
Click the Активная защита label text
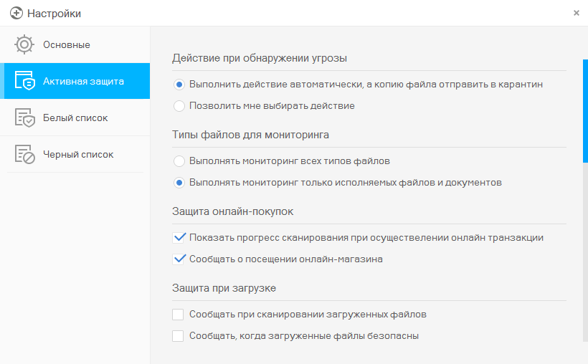(83, 81)
